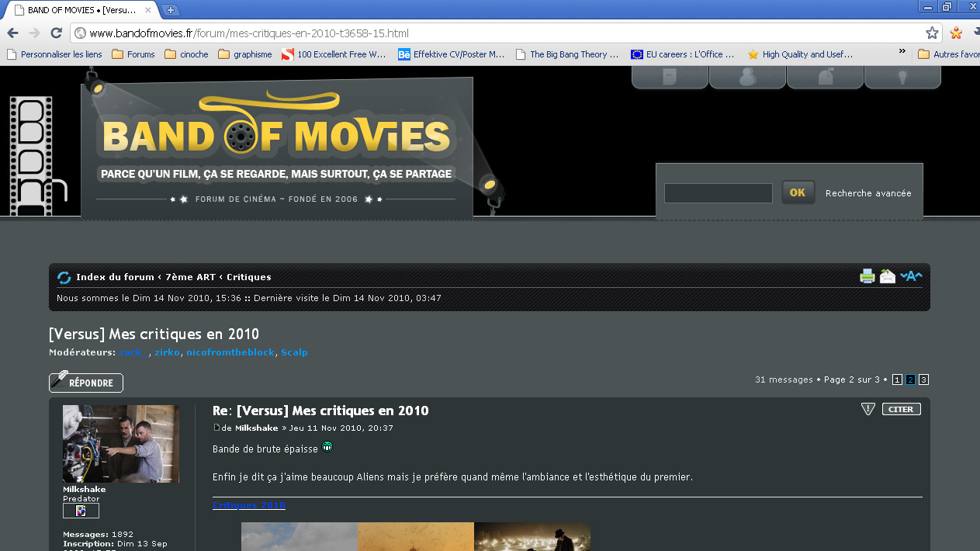Open the cinoche bookmark folder
Screen dimensions: 980x551
pos(186,54)
